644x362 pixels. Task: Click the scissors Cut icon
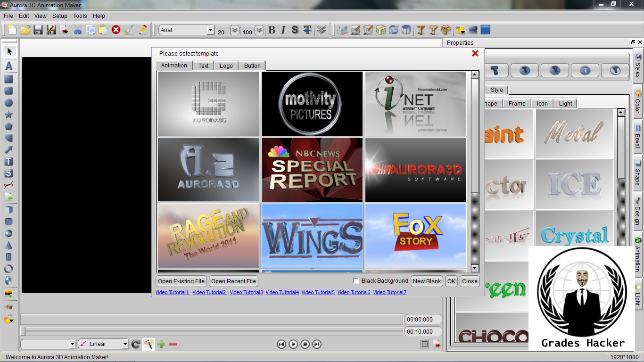pos(78,30)
